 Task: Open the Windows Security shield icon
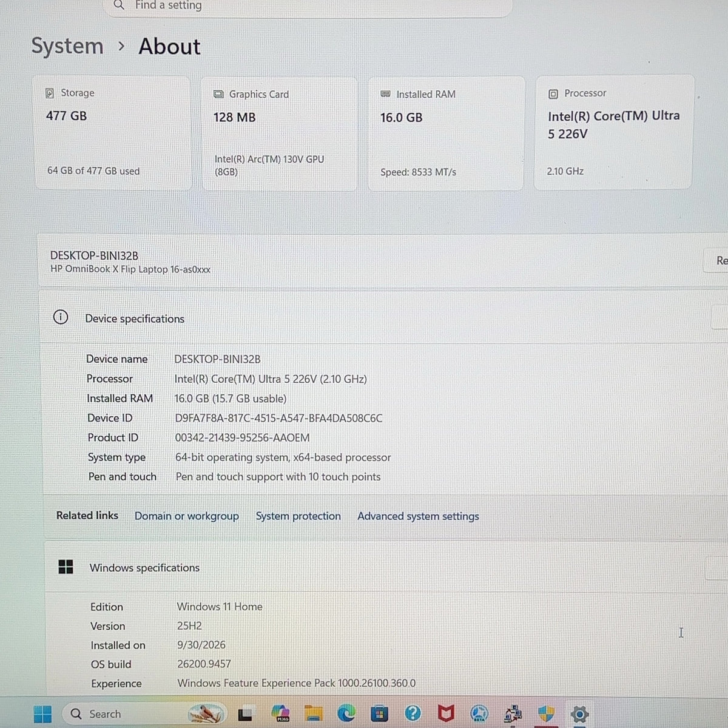(x=546, y=713)
